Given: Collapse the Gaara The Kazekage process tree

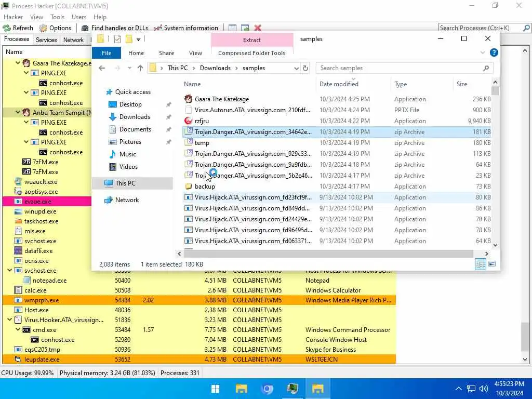Looking at the screenshot, I should 18,63.
